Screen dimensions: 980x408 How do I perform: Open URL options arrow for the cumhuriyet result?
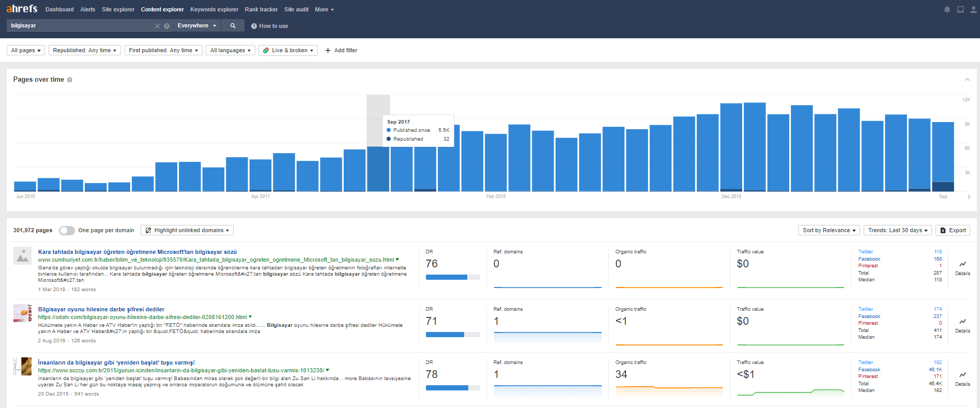[397, 260]
